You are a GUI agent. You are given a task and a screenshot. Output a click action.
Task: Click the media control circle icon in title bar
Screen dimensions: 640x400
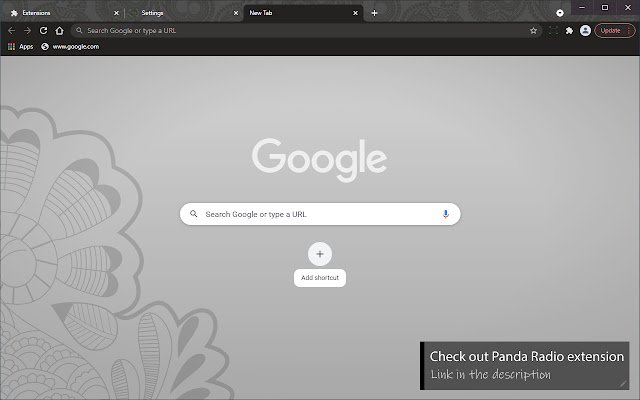point(560,13)
